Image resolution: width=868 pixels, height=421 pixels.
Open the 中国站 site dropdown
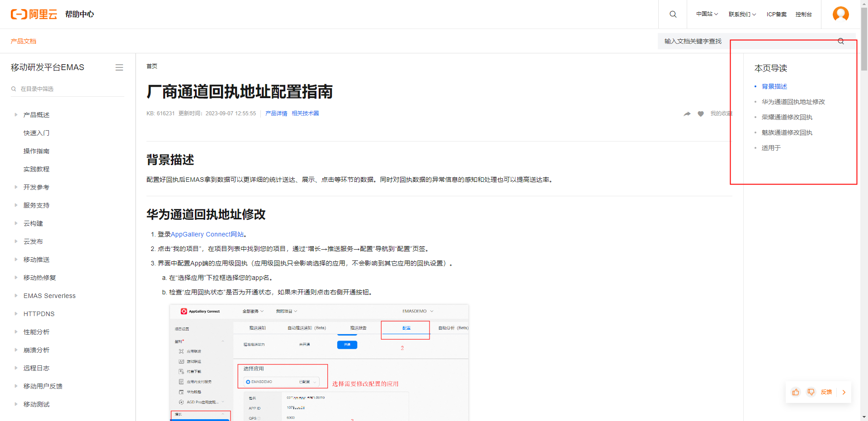coord(707,14)
